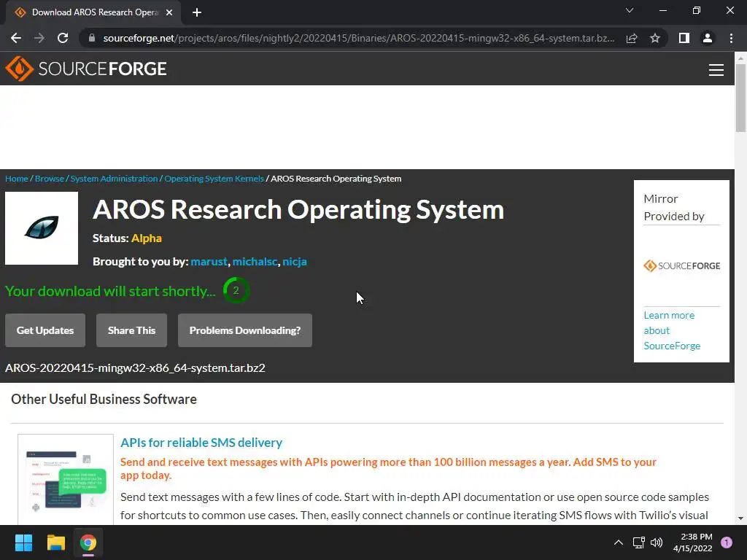Show hidden system tray icons

click(619, 542)
